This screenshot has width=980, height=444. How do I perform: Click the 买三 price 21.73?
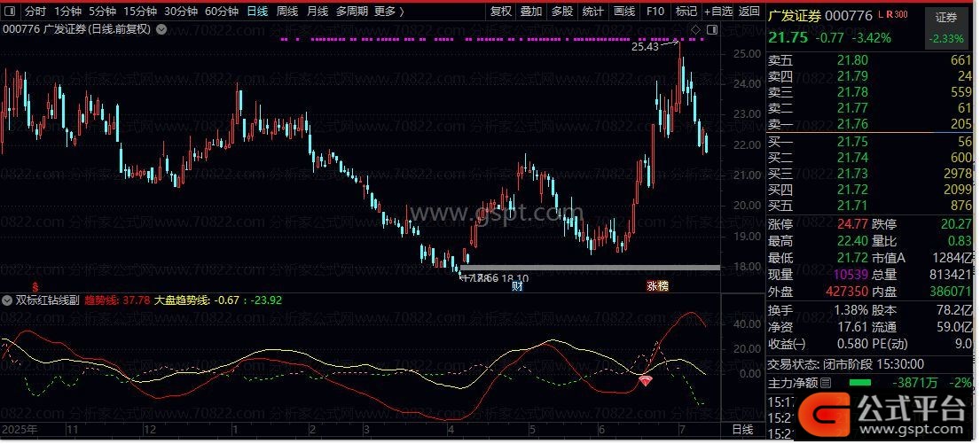click(x=852, y=174)
